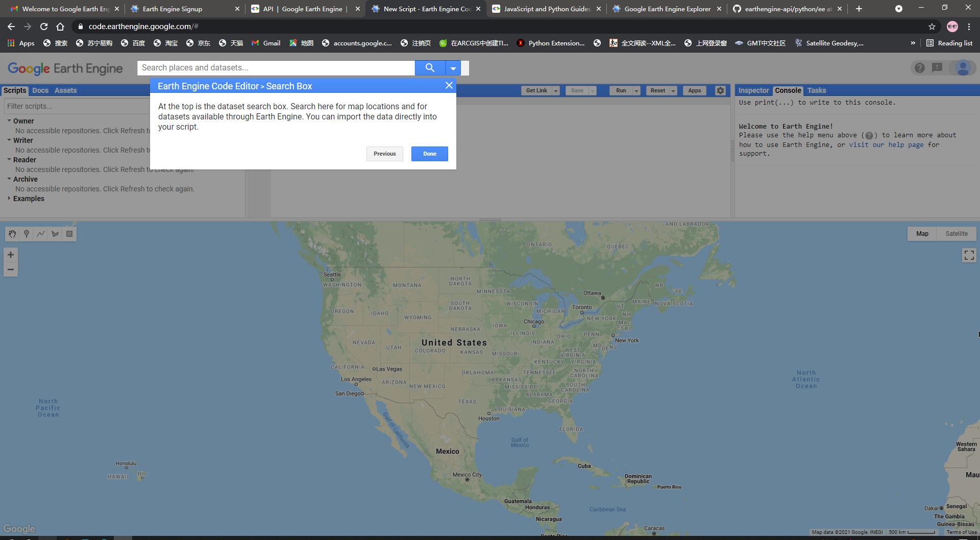
Task: Zoom in on the map
Action: point(11,255)
